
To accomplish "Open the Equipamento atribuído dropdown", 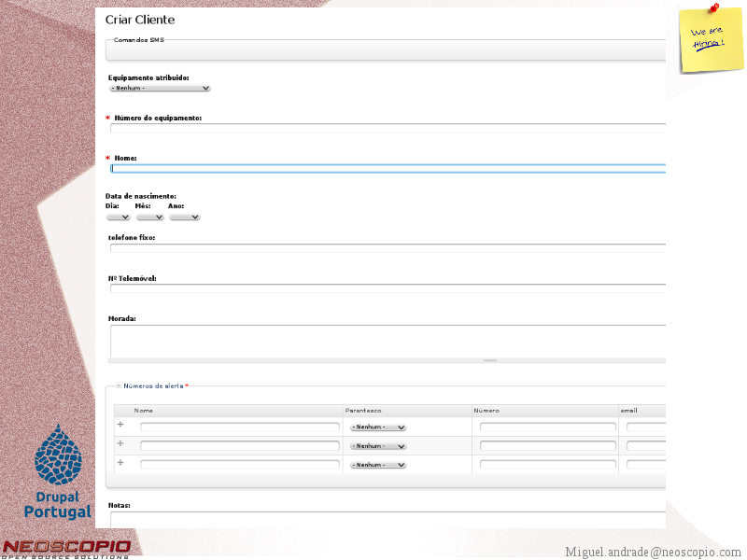I will [160, 88].
